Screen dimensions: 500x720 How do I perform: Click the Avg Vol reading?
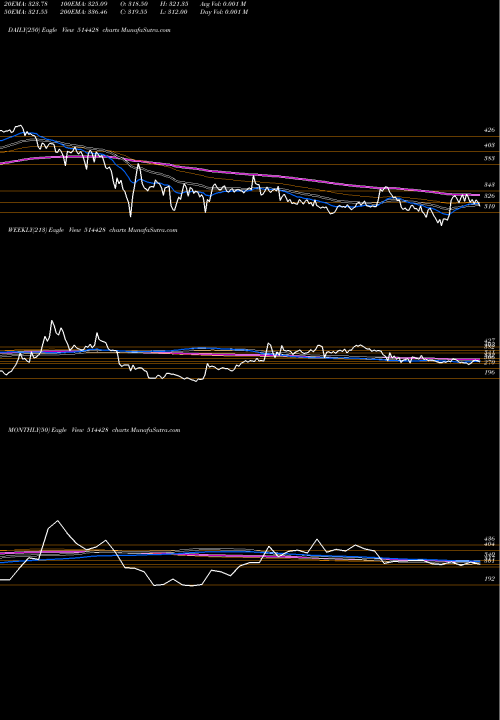tap(224, 4)
